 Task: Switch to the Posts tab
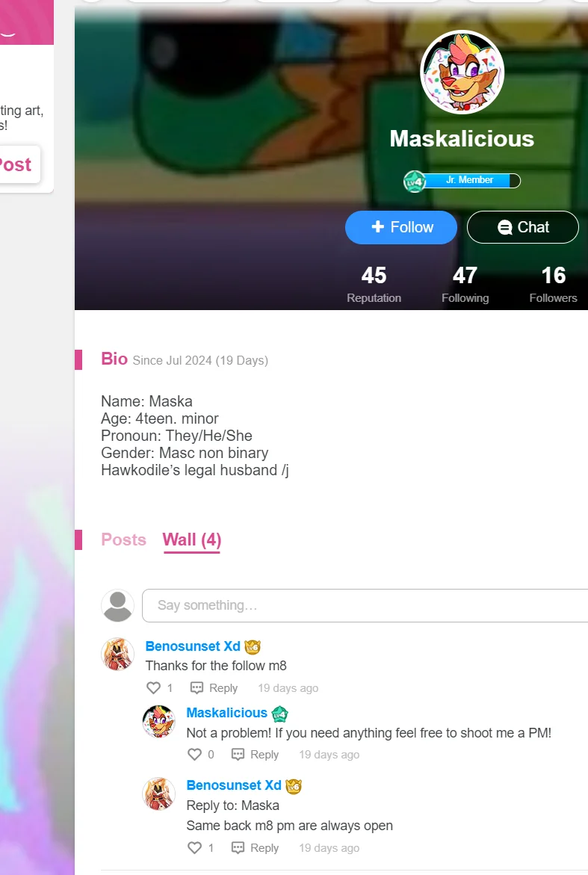[x=123, y=539]
